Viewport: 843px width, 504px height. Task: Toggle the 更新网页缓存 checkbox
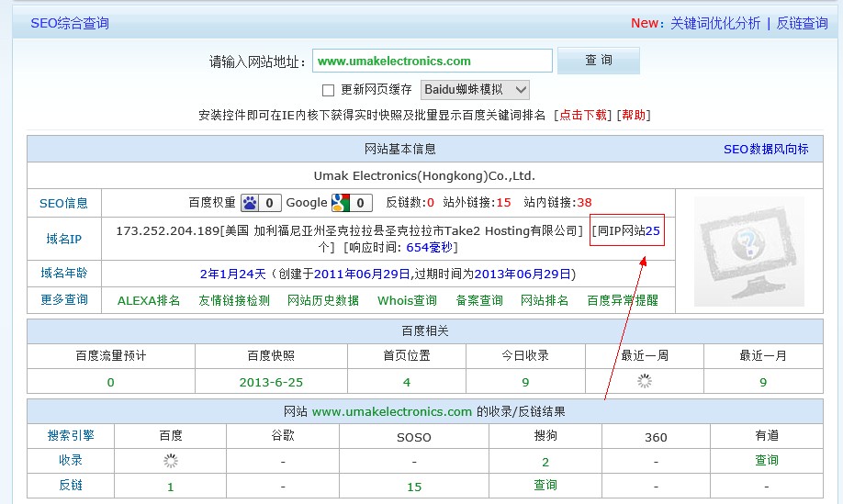click(328, 90)
